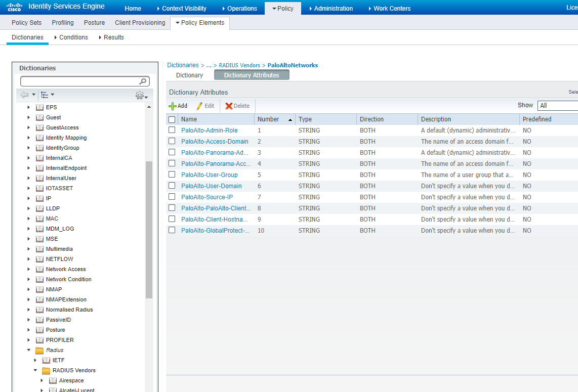Click the EPS dictionary book icon
Viewport: 578px width, 392px height.
pyautogui.click(x=40, y=107)
